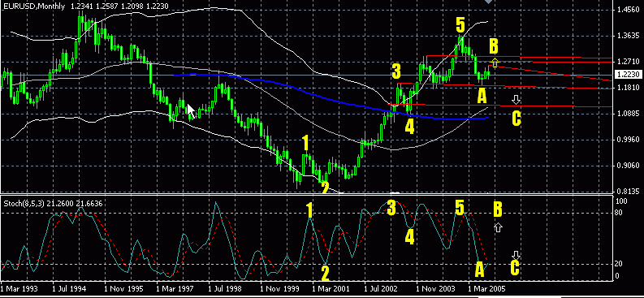The width and height of the screenshot is (644, 298).
Task: Click the 1 Nov 1999 date label
Action: tap(279, 289)
